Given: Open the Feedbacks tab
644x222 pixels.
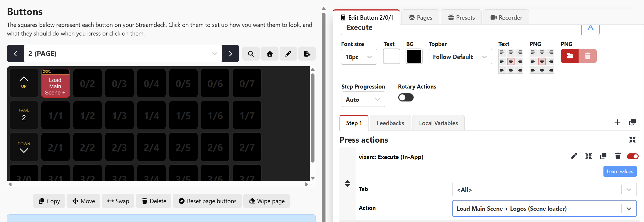Looking at the screenshot, I should click(390, 123).
